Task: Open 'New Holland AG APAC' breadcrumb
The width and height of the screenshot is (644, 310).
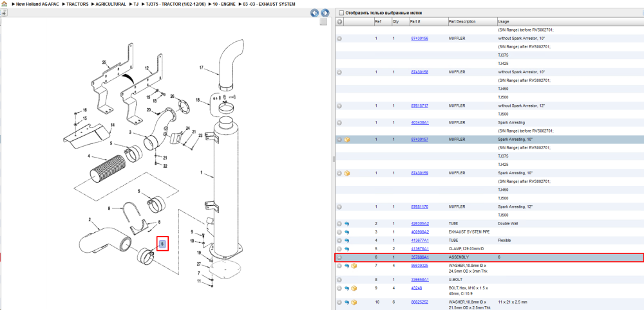Action: point(37,4)
